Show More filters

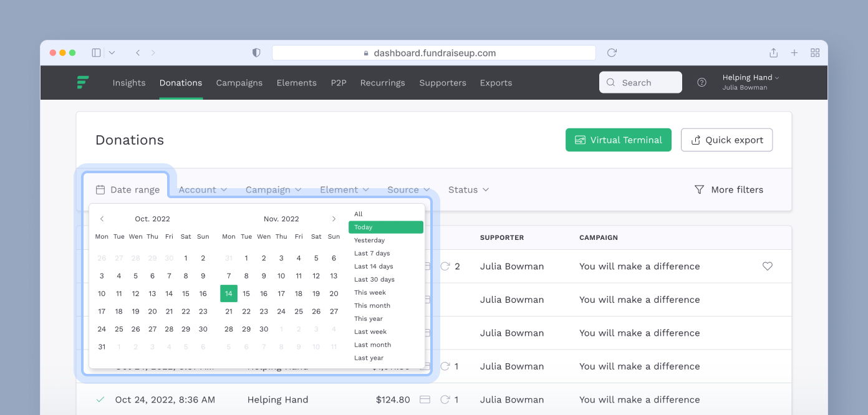(729, 189)
